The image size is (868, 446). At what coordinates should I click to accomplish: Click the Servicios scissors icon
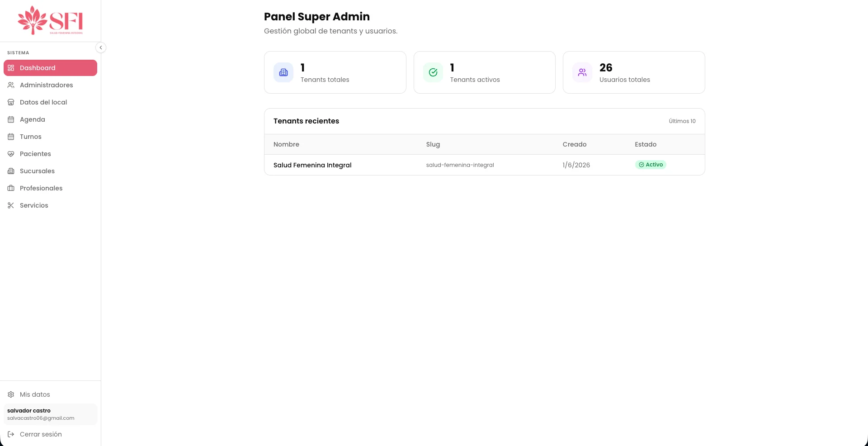pyautogui.click(x=11, y=205)
